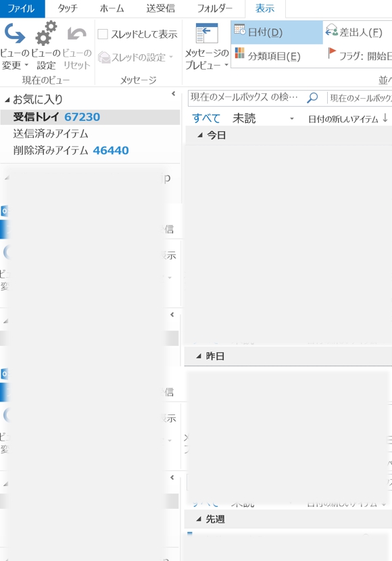
Task: Arrange by フラグ: 開始日 flag icon
Action: 332,53
